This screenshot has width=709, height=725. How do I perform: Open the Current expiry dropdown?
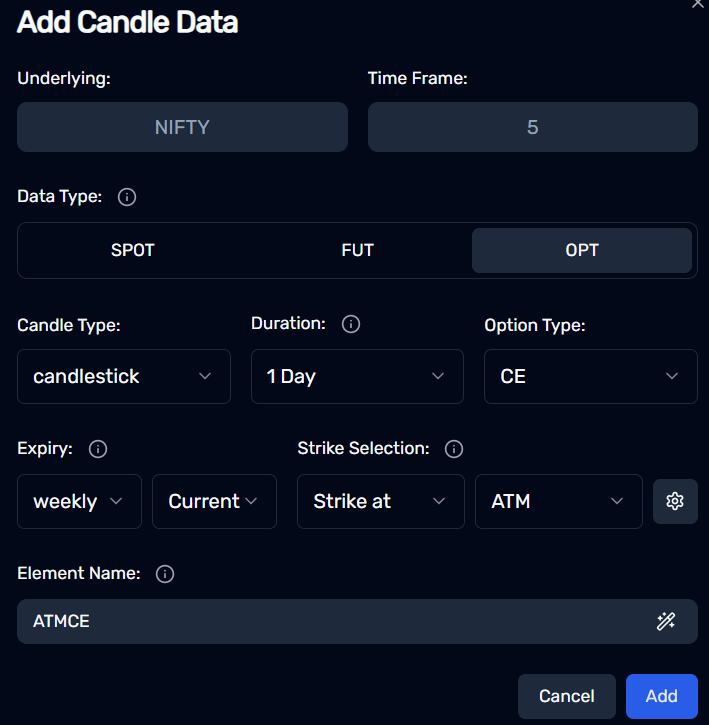215,501
